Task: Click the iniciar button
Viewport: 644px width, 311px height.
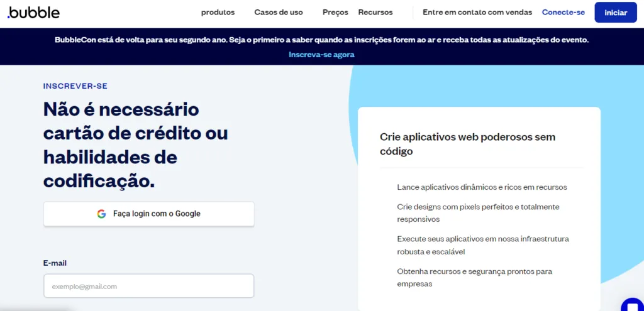Action: (x=616, y=13)
